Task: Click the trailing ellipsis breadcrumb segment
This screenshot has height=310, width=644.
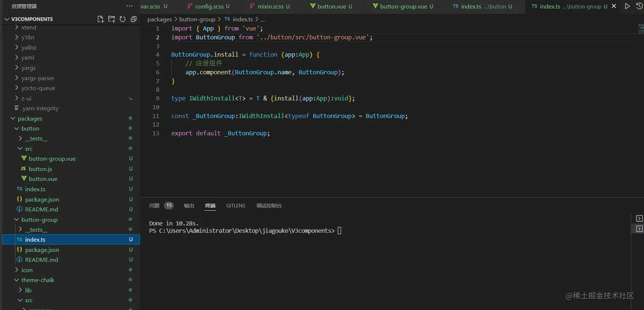Action: (x=262, y=19)
